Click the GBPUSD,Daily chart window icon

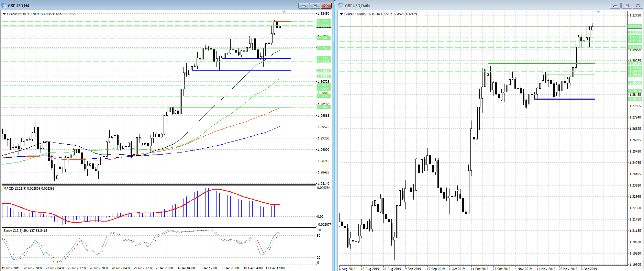pos(341,5)
